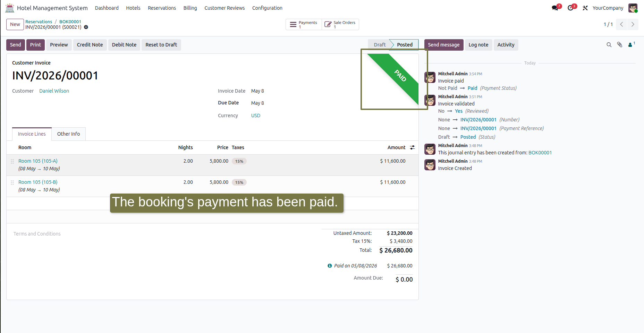Click the Total $ 26,680.00 value
This screenshot has width=644, height=333.
(x=396, y=250)
